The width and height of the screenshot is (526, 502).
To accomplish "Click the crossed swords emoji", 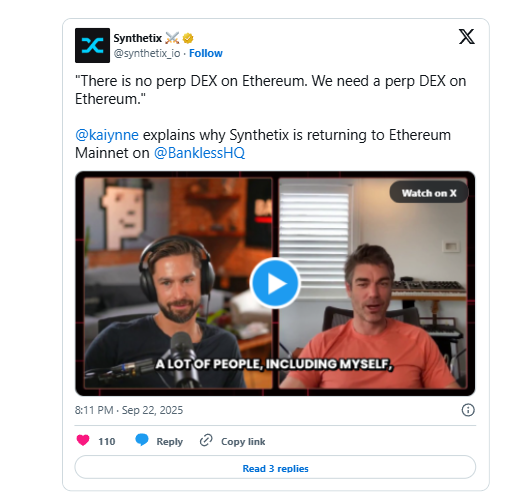I will point(172,38).
